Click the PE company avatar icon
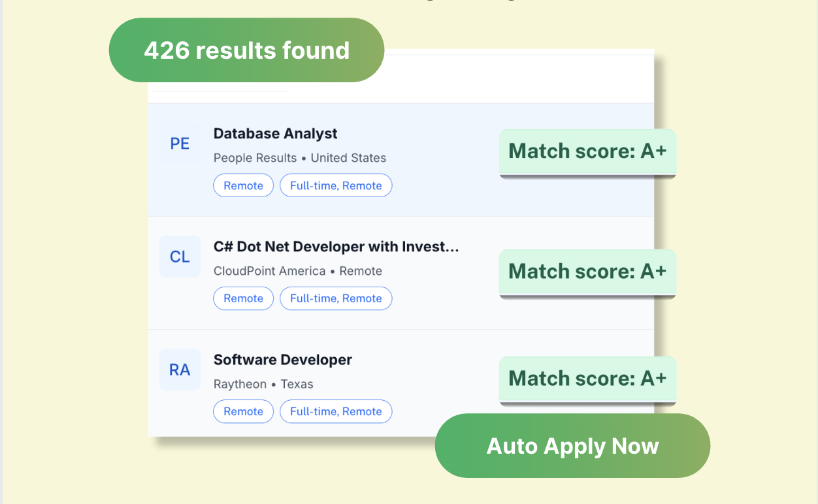Screen dimensions: 818x504 (180, 143)
